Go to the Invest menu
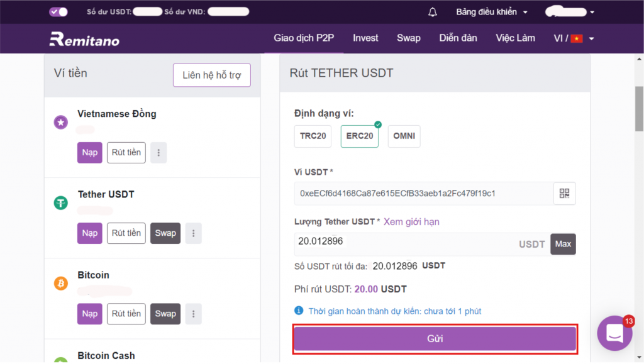This screenshot has width=644, height=364. pyautogui.click(x=365, y=38)
